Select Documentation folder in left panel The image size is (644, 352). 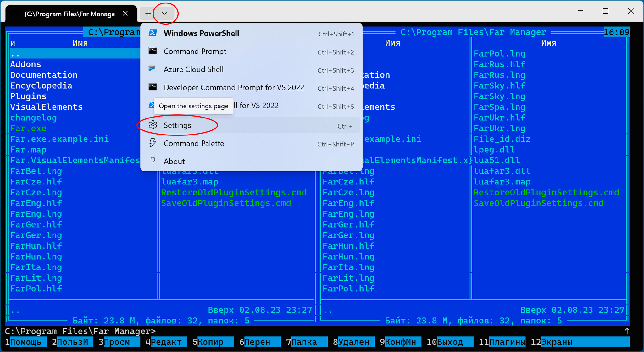coord(44,75)
